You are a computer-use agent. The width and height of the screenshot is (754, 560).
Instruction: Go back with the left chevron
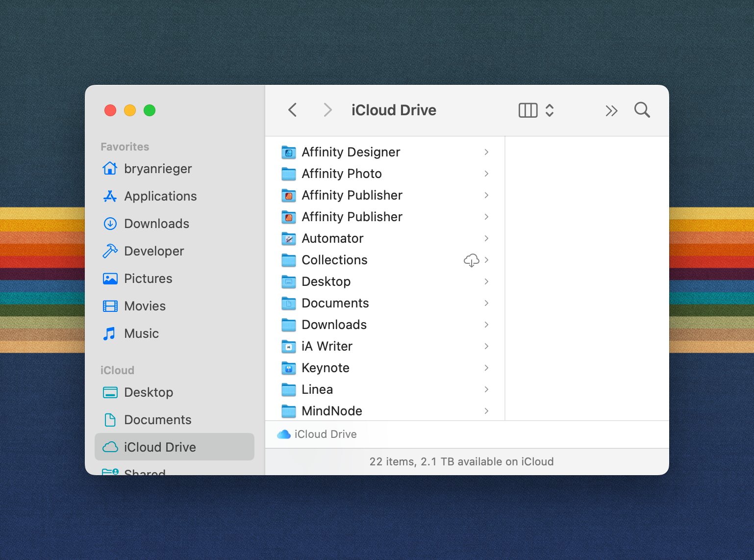tap(293, 110)
